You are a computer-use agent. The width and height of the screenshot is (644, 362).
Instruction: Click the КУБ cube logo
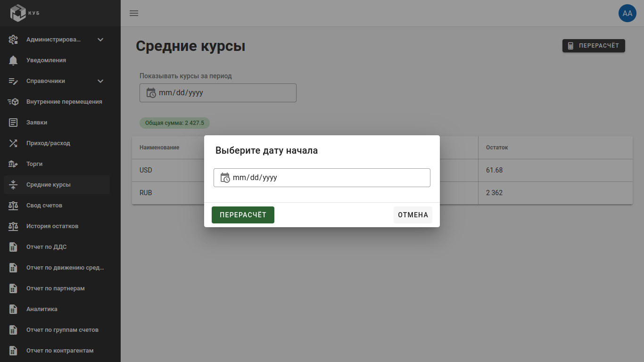click(x=18, y=13)
